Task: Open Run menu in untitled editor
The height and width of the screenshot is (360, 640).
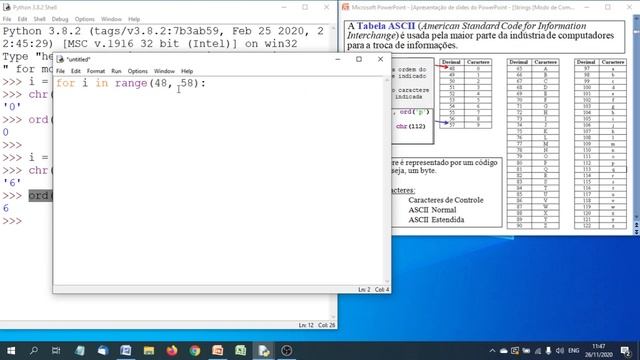Action: click(116, 71)
